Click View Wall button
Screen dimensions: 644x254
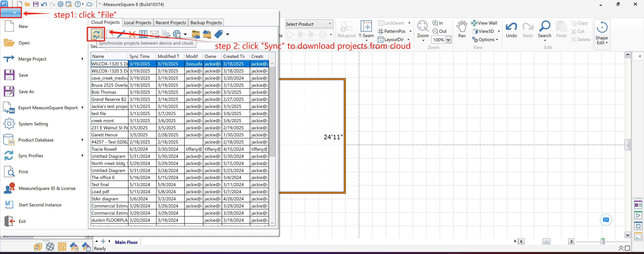[484, 23]
